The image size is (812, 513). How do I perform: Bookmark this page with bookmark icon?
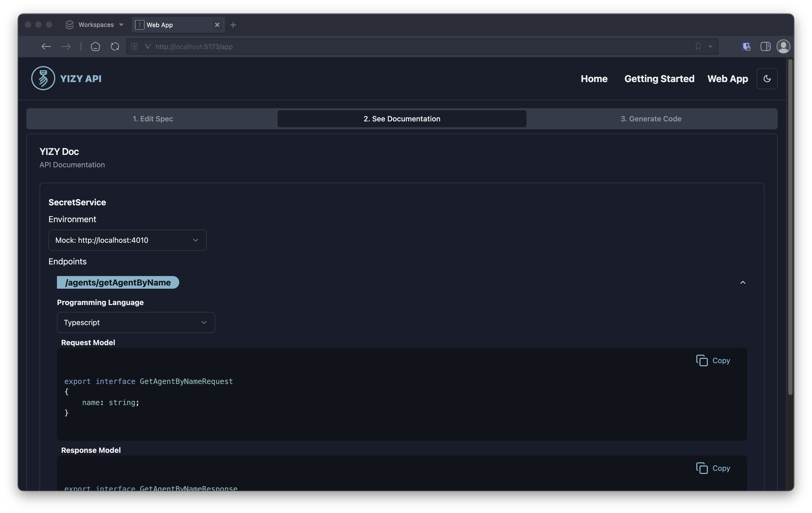point(698,46)
